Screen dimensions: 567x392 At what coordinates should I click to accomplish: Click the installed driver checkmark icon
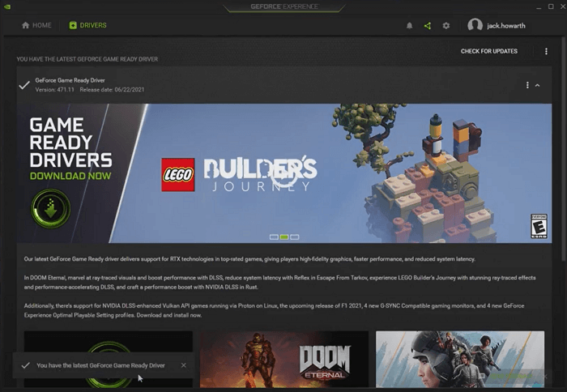click(24, 85)
